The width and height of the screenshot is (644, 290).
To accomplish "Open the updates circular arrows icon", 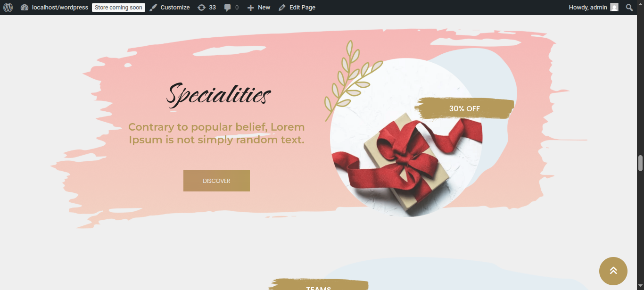I will tap(201, 8).
